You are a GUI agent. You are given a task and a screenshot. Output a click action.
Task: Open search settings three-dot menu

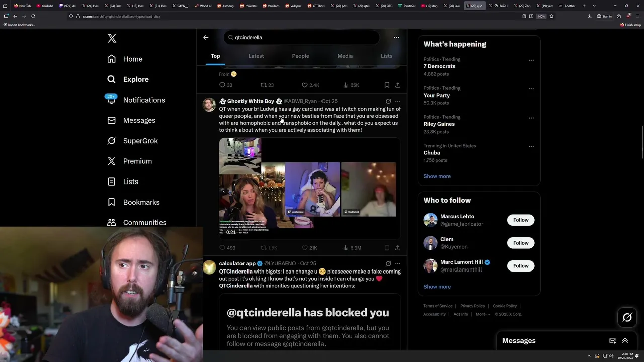(x=396, y=37)
